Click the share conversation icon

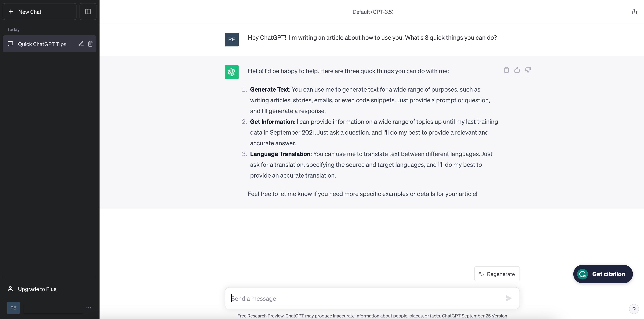point(634,12)
